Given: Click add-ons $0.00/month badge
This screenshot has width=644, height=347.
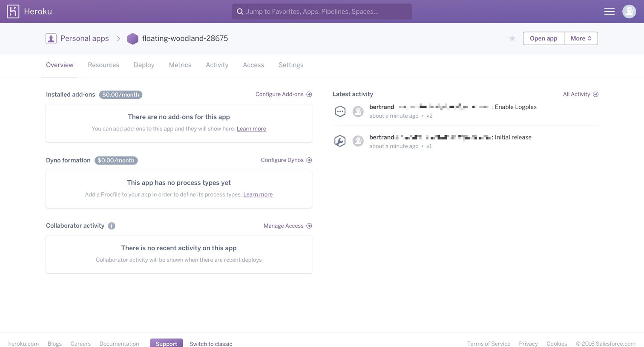Looking at the screenshot, I should click(121, 95).
